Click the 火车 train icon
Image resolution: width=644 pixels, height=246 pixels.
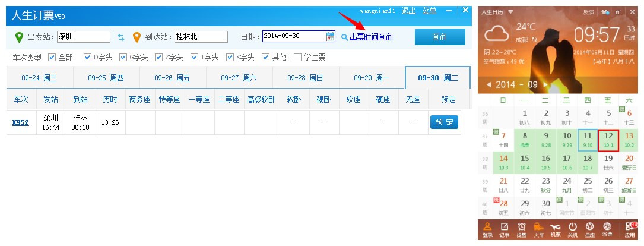539,229
